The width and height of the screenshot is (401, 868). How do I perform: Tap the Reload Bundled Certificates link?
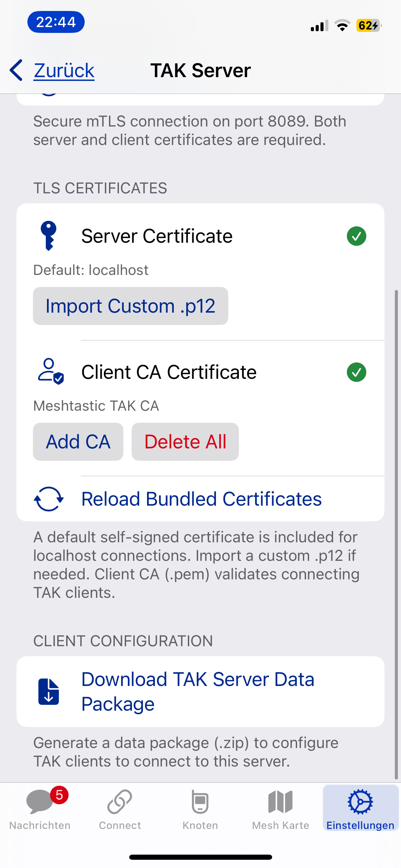[x=202, y=499]
